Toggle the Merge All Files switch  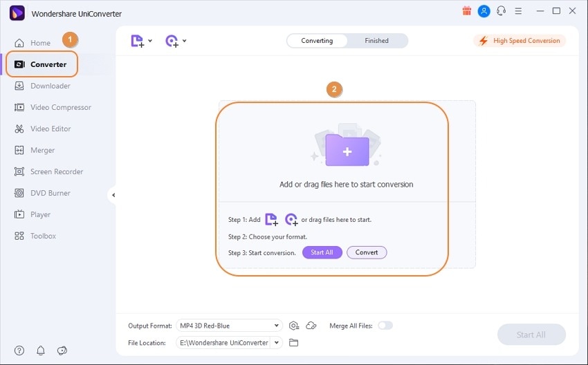click(385, 326)
